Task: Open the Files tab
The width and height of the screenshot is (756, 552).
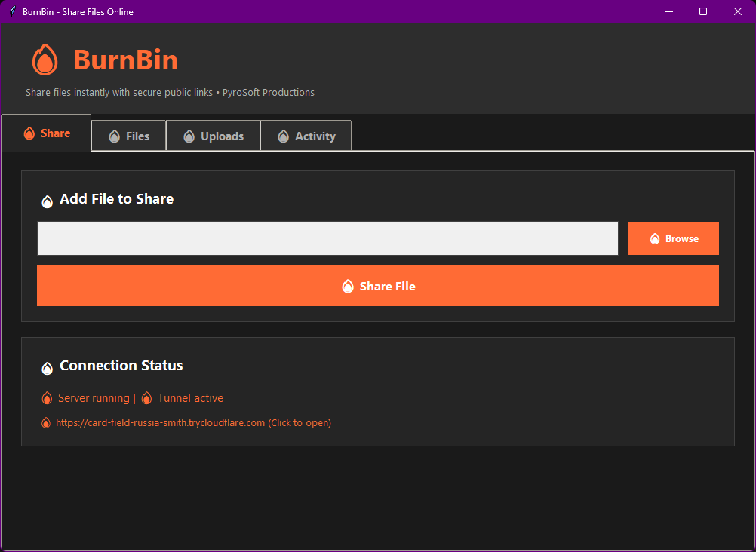Action: pyautogui.click(x=129, y=136)
